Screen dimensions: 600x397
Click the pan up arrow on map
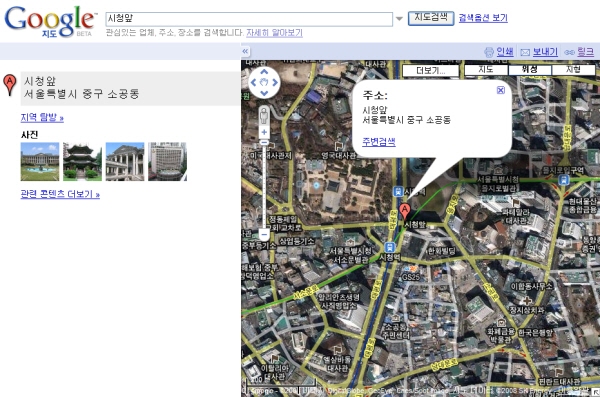[264, 72]
